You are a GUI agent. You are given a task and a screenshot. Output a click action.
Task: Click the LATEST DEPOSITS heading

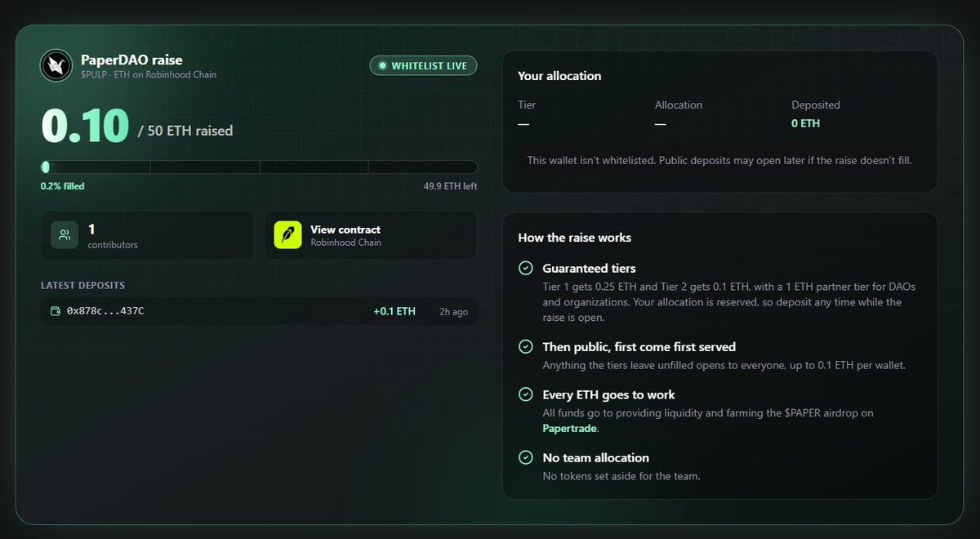82,286
